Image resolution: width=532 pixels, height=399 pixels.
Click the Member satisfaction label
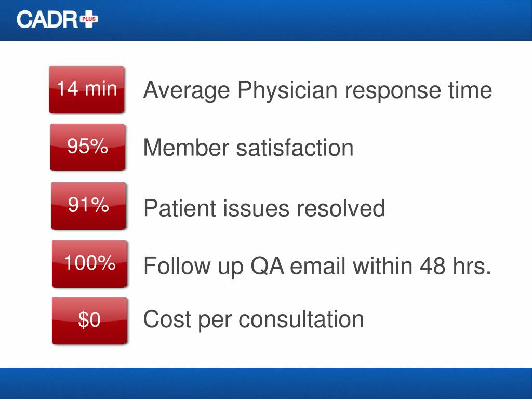248,148
